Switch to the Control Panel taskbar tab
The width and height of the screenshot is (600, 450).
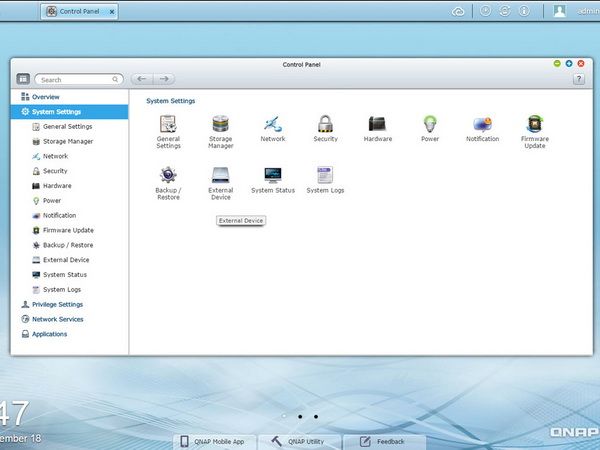click(x=79, y=11)
